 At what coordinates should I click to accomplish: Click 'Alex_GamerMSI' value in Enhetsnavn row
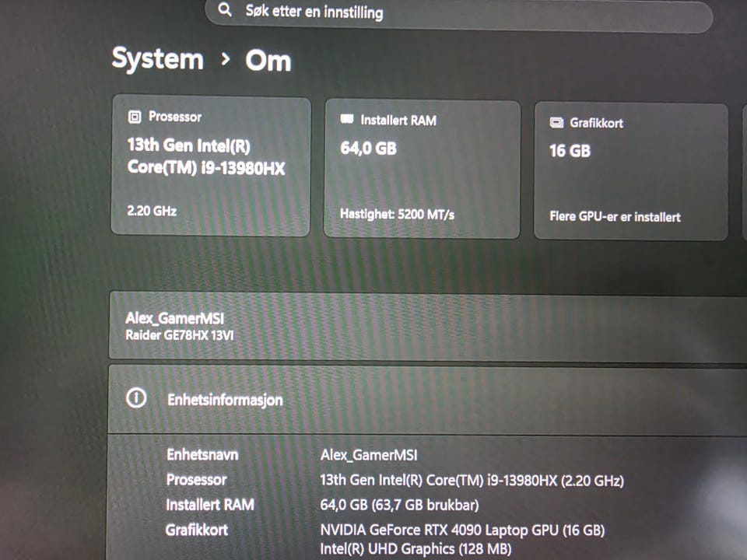click(369, 455)
